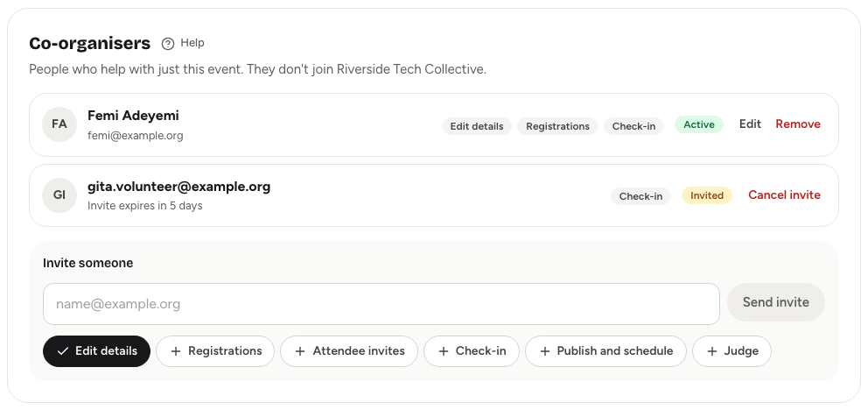This screenshot has width=868, height=410.
Task: Edit Femi Adeyemi's permissions
Action: click(x=750, y=124)
